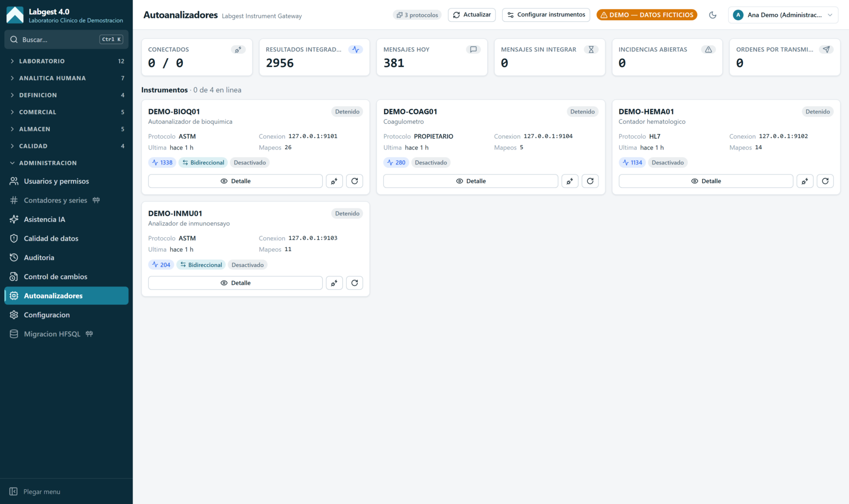
Task: Expand the DEFINICION sidebar section
Action: (x=66, y=95)
